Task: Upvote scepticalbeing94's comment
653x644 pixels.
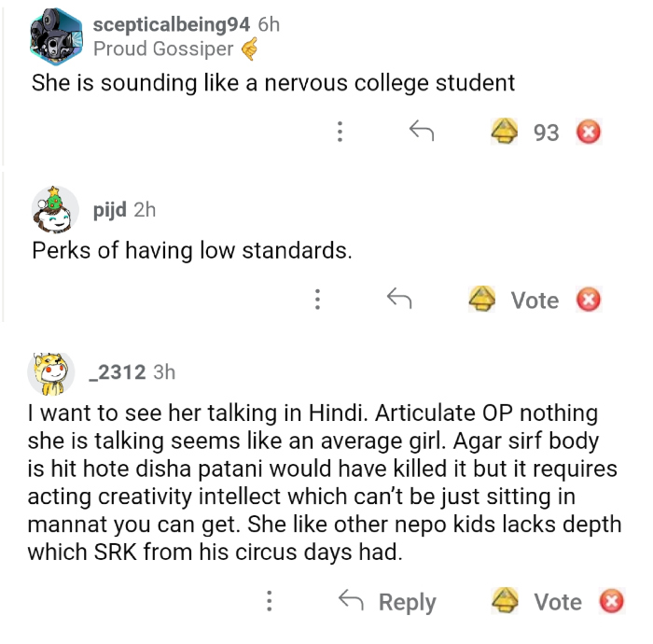Action: pyautogui.click(x=505, y=133)
